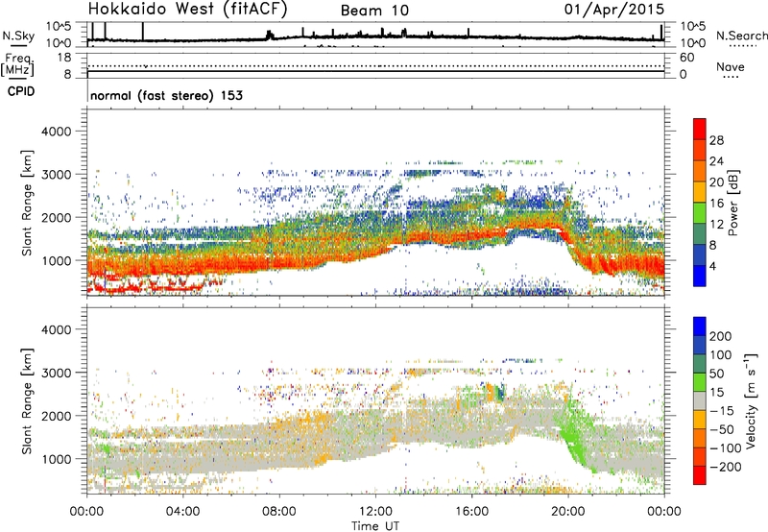Click the 'N.Search' legend label
This screenshot has width=768, height=532.
tap(741, 36)
